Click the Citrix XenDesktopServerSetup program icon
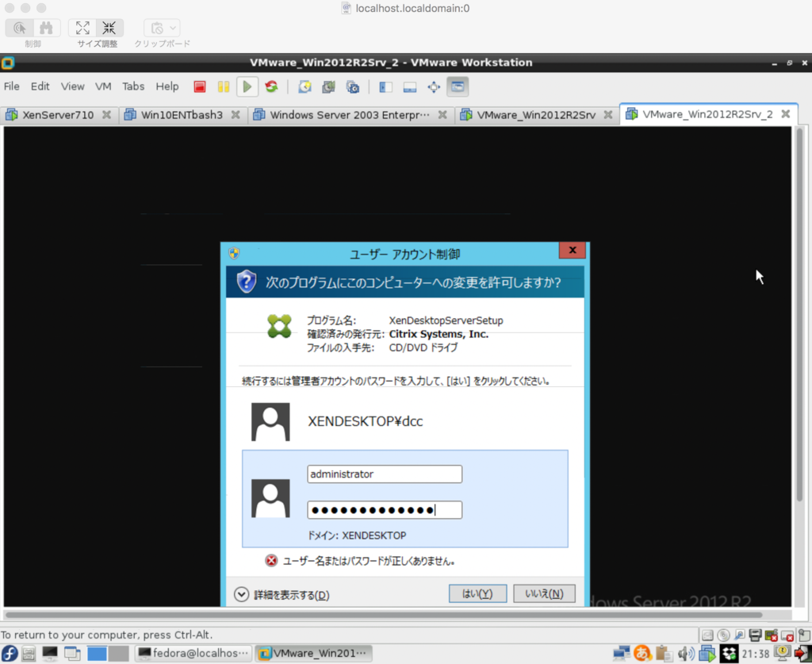This screenshot has height=664, width=812. coord(280,327)
